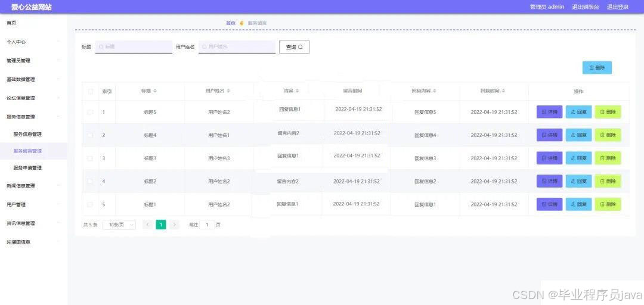The width and height of the screenshot is (644, 305).
Task: Click 查询 search button
Action: tap(294, 47)
